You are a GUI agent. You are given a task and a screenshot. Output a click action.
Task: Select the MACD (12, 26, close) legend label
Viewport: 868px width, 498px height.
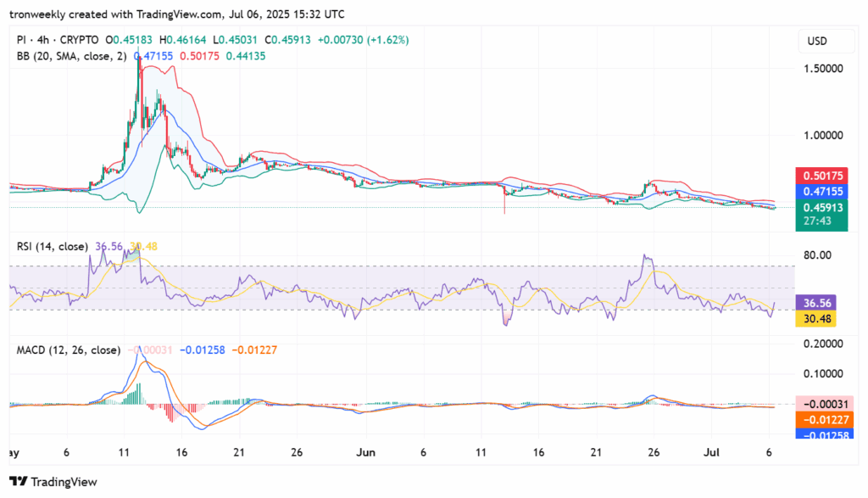pos(66,350)
